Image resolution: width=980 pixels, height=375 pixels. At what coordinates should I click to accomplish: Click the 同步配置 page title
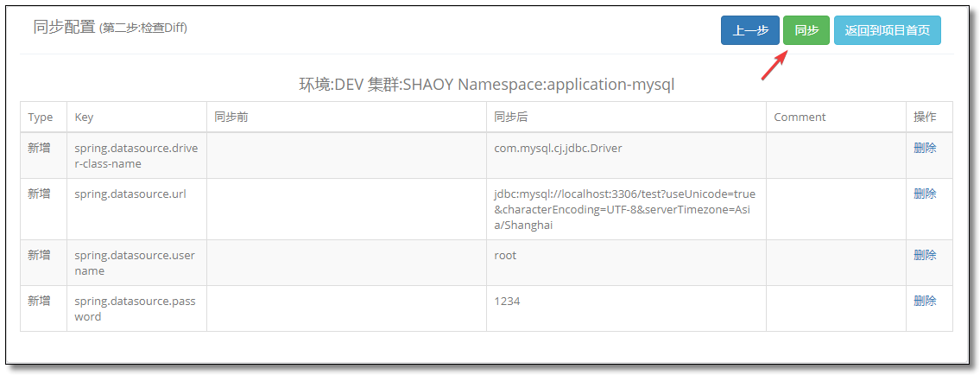(x=65, y=28)
